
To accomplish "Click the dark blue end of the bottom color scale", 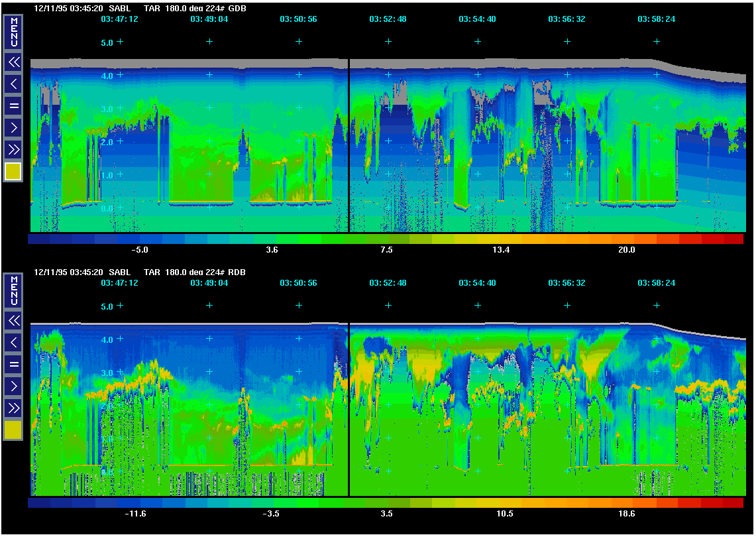I will pyautogui.click(x=38, y=503).
